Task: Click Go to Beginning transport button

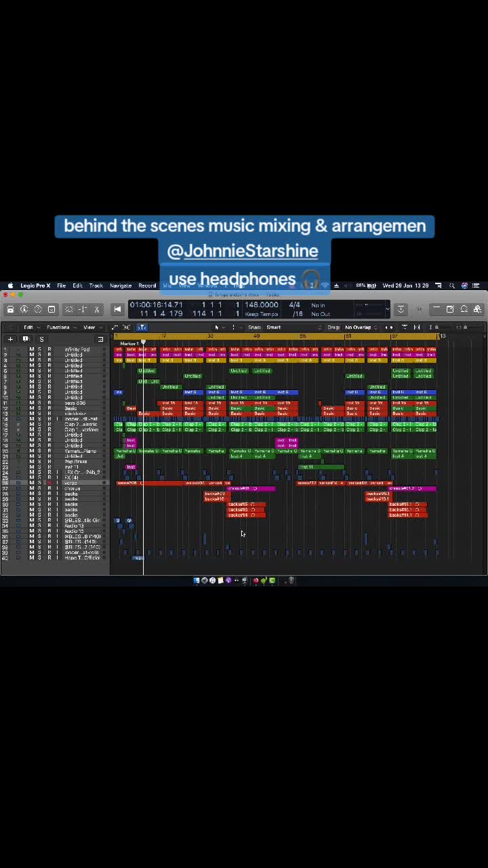Action: coord(117,309)
